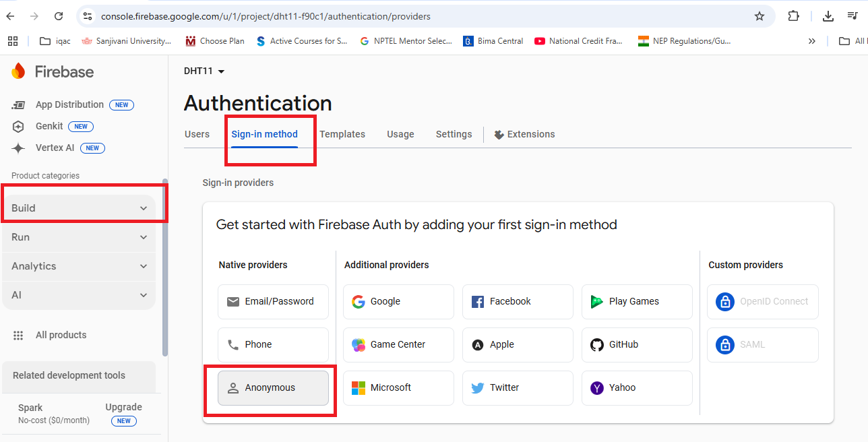Screen dimensions: 868x442
Task: Switch to the Settings tab
Action: point(454,134)
